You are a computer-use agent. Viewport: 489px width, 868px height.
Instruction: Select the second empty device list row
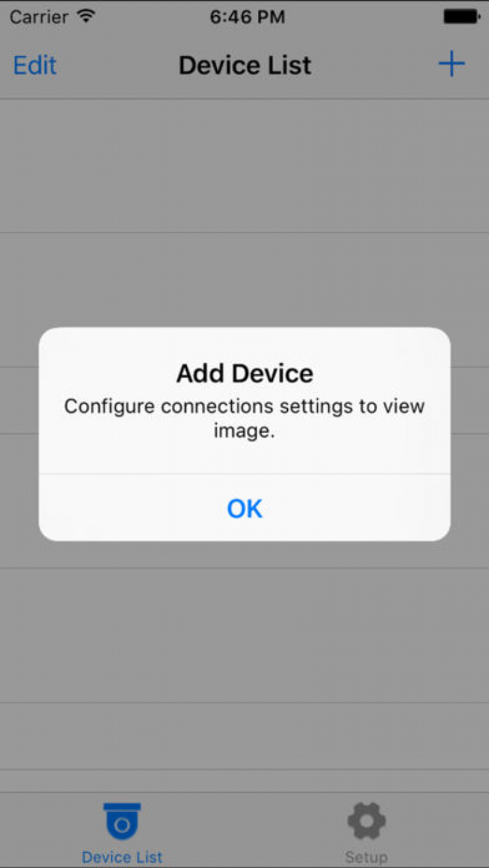tap(244, 300)
